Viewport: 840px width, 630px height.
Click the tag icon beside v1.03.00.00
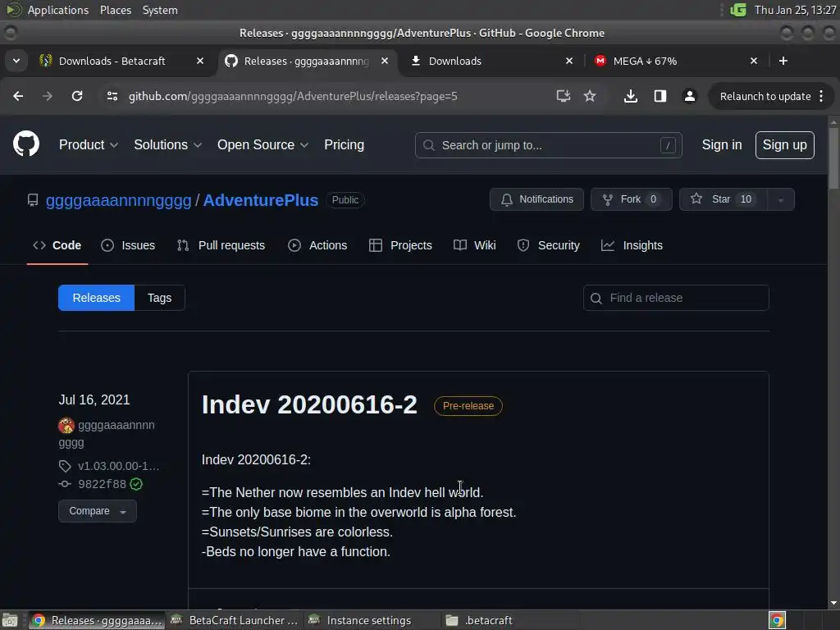[x=65, y=466]
